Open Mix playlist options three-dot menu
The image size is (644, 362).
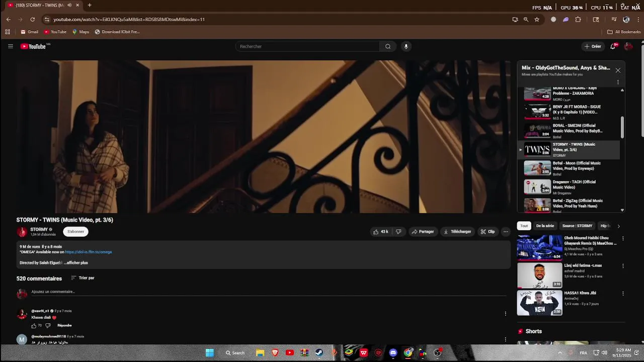tap(618, 82)
